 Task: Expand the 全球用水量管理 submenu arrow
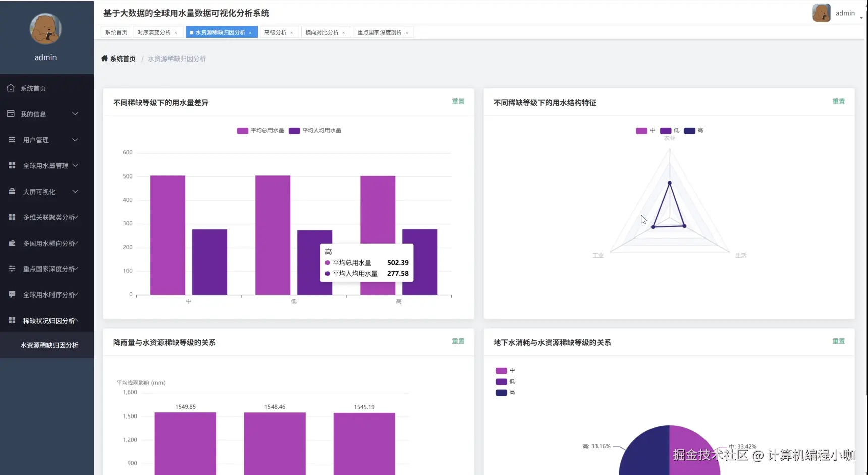click(x=75, y=165)
